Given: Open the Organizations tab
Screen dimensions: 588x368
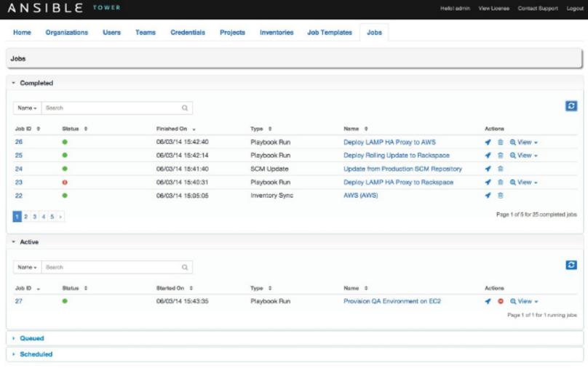Looking at the screenshot, I should [67, 33].
